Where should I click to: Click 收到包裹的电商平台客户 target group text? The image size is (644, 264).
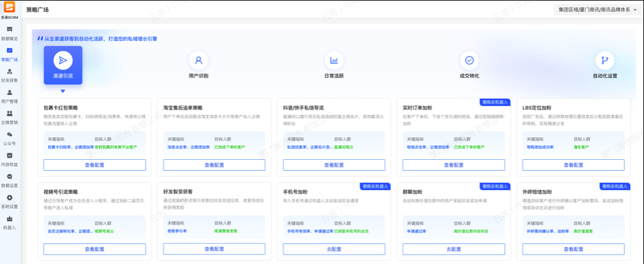[116, 147]
